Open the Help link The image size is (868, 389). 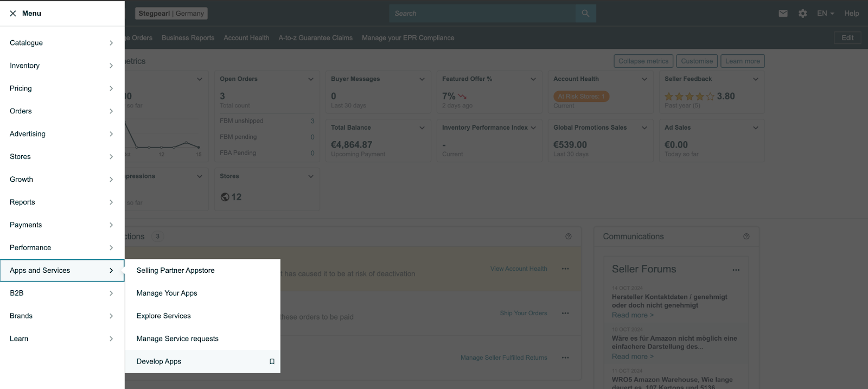pyautogui.click(x=851, y=14)
